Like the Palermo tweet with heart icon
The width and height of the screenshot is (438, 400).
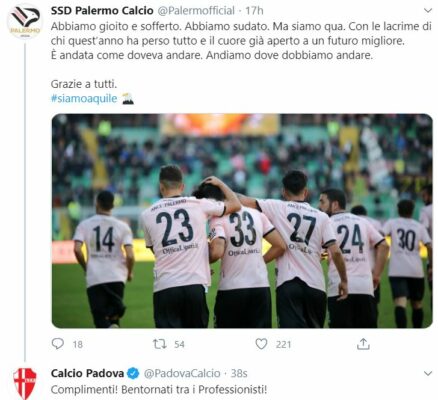[261, 344]
